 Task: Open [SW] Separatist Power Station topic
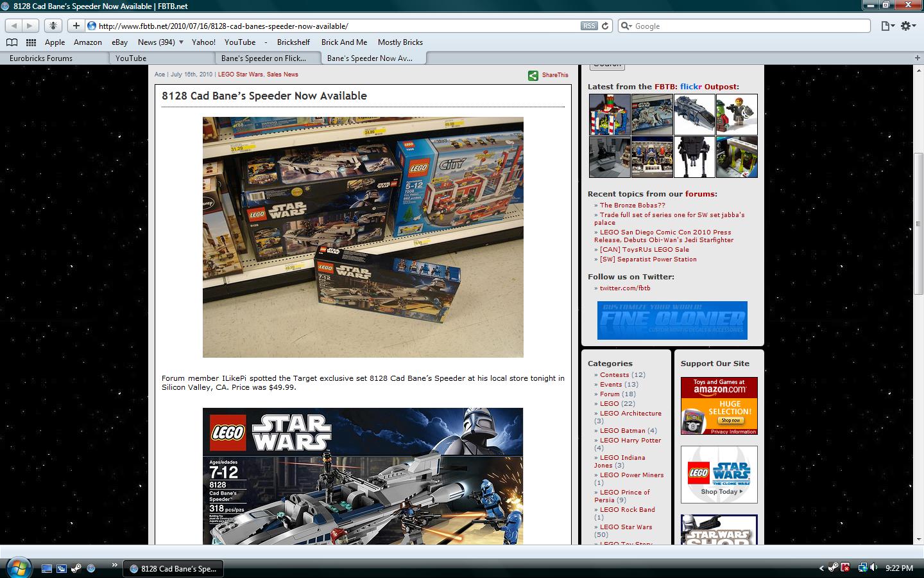point(648,259)
